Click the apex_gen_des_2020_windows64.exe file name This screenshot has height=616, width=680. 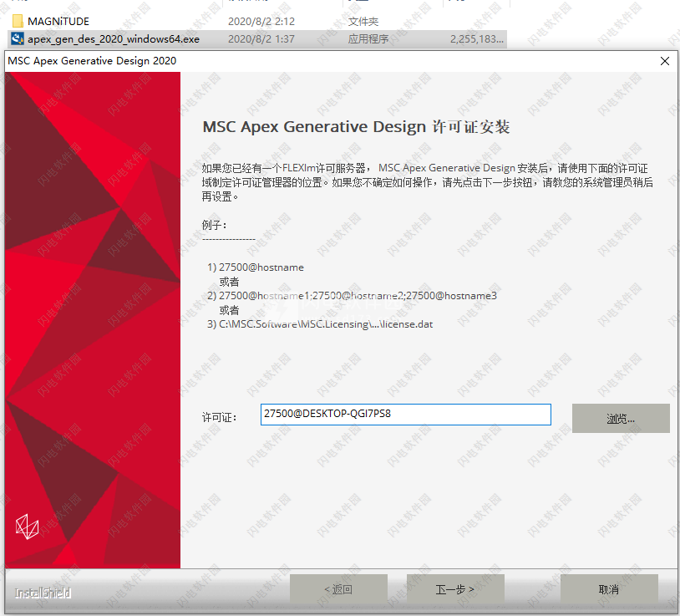[x=114, y=39]
